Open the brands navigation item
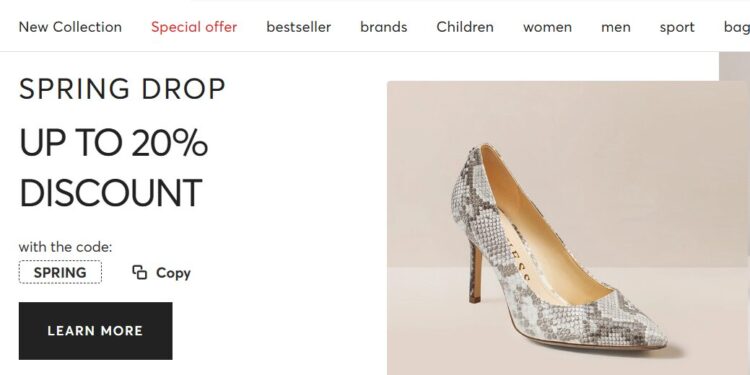Image resolution: width=750 pixels, height=375 pixels. click(x=384, y=27)
